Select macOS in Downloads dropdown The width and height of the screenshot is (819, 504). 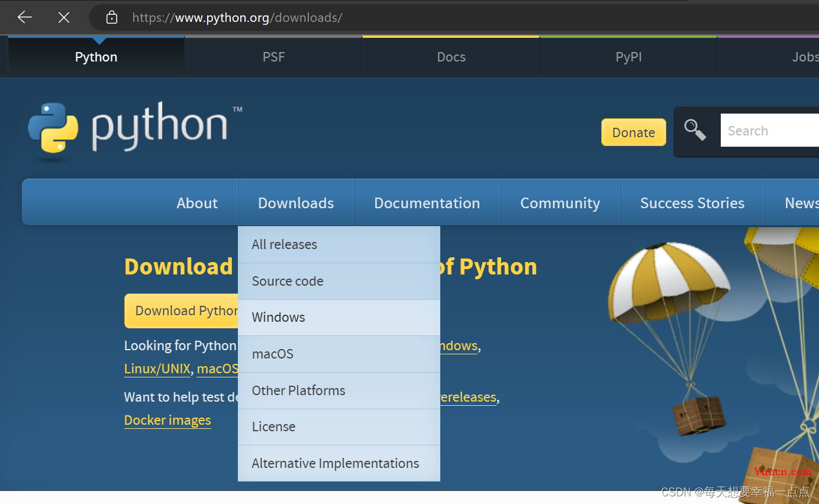(x=339, y=354)
